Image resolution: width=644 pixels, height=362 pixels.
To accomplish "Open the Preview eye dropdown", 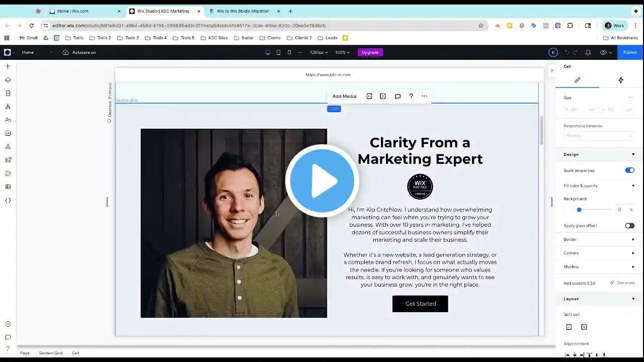I will (x=606, y=52).
